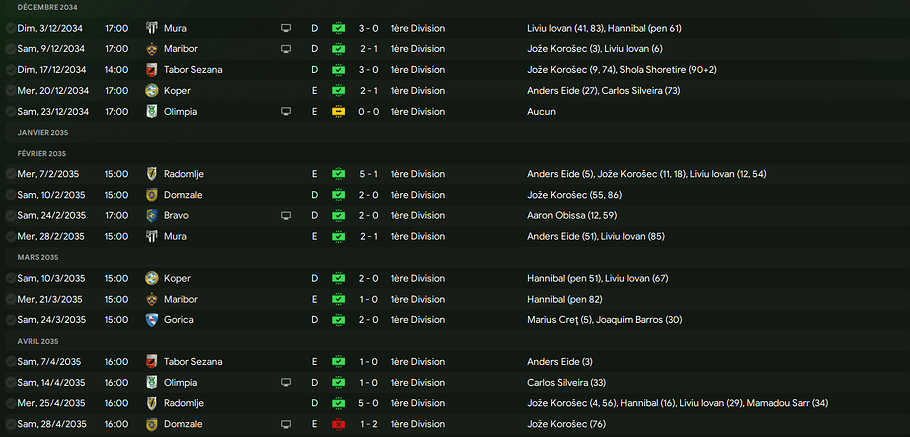Click the TV broadcast icon on the Bravo row
The width and height of the screenshot is (910, 437).
(x=286, y=215)
